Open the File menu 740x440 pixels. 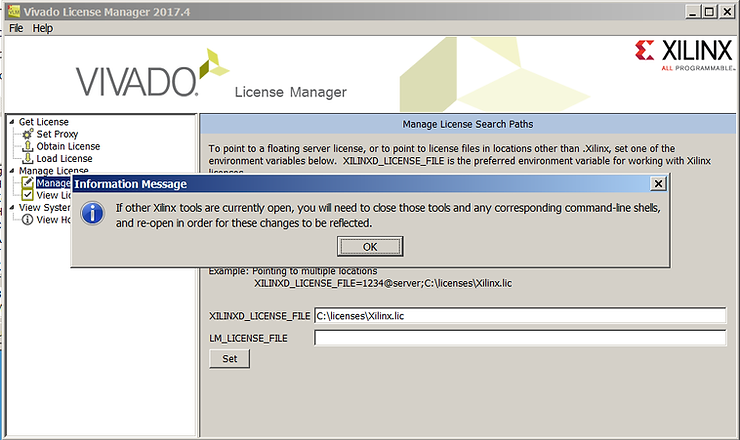click(x=16, y=28)
